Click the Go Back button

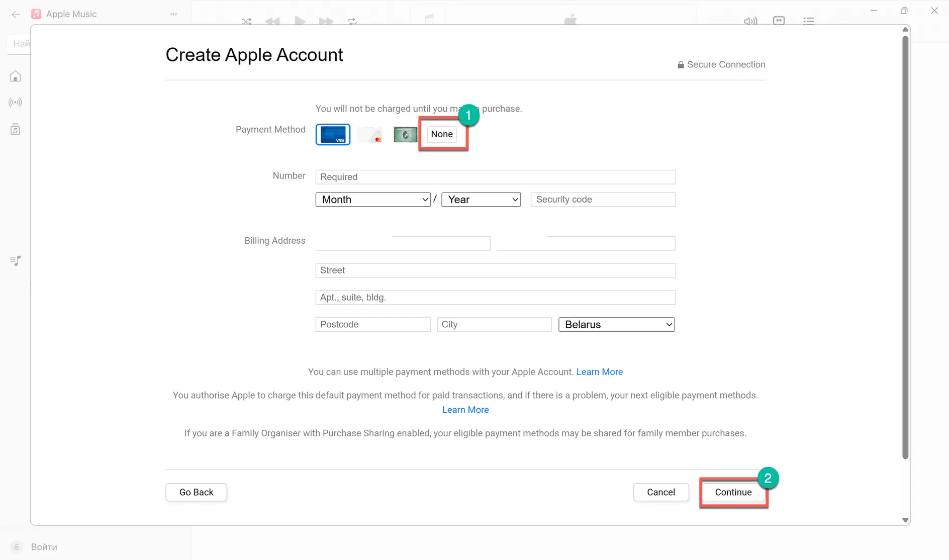pyautogui.click(x=196, y=492)
